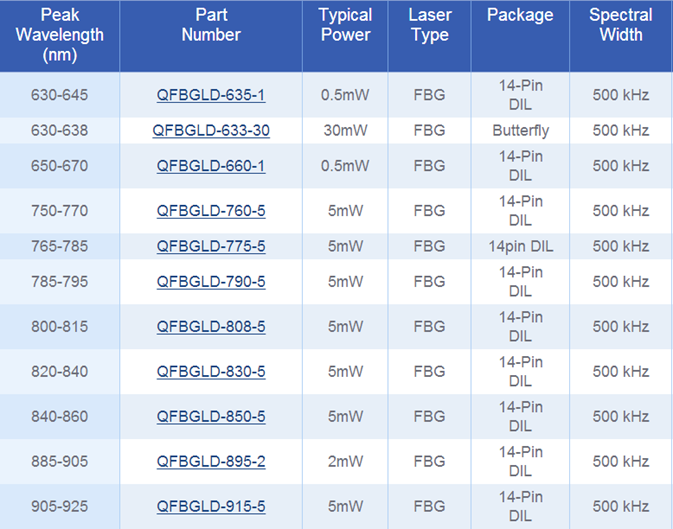Click the Part Number column header
The height and width of the screenshot is (529, 673).
[211, 25]
